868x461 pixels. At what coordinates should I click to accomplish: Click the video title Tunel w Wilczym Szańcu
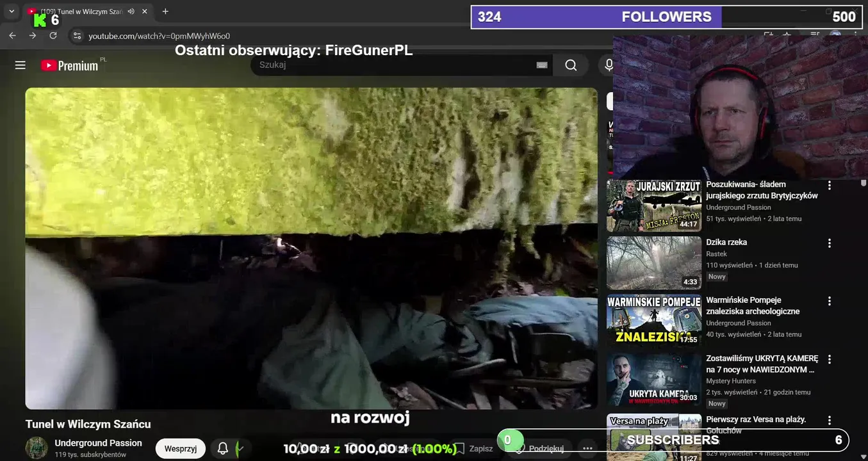[x=88, y=424]
